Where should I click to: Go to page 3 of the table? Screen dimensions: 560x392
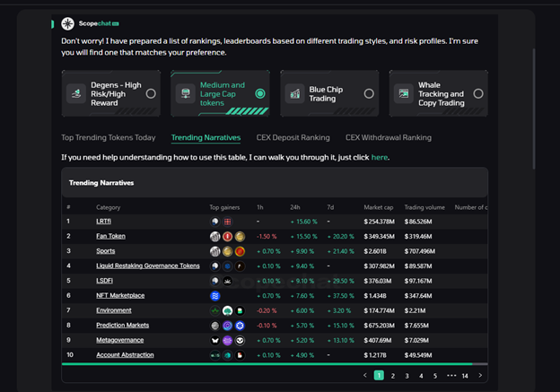click(x=407, y=376)
